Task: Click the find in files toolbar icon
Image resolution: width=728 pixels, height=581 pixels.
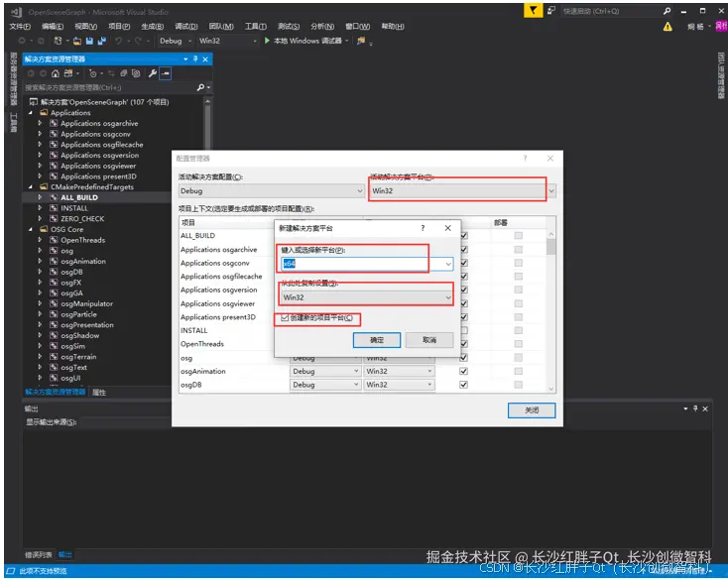Action: (361, 41)
